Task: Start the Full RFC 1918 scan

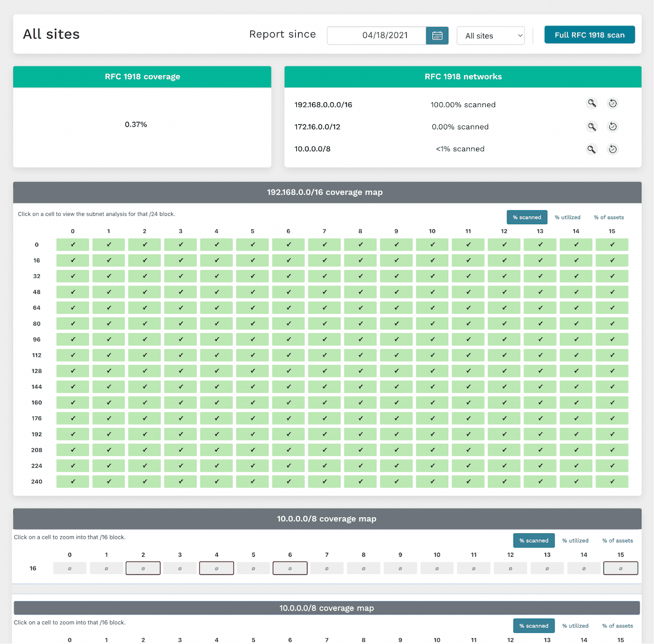Action: tap(589, 35)
